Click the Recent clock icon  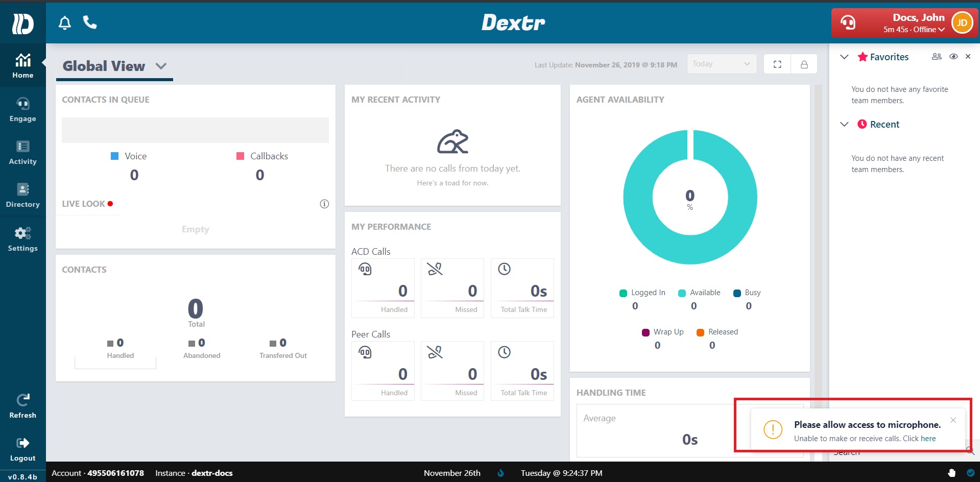862,124
